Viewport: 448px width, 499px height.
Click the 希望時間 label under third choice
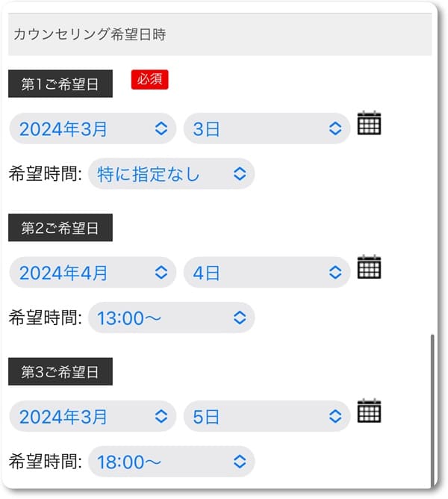click(45, 462)
